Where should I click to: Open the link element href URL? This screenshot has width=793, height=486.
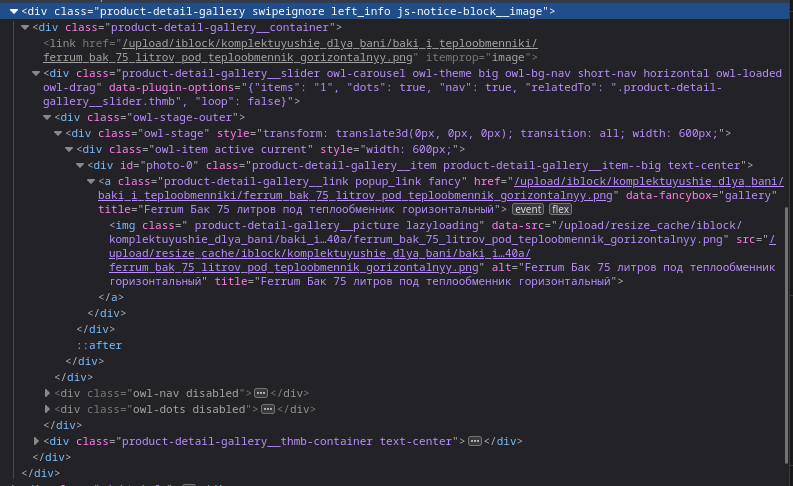(x=290, y=51)
